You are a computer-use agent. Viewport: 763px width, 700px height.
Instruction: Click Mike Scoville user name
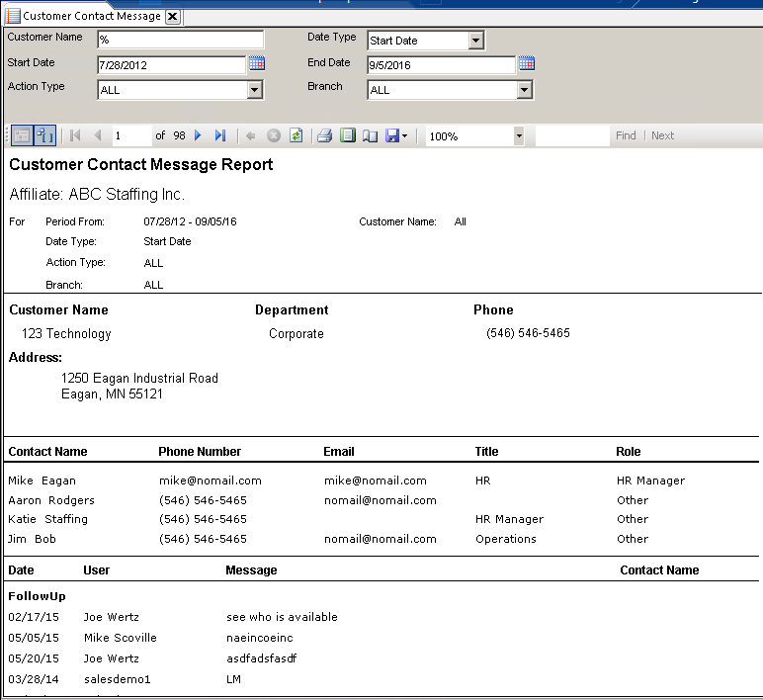click(121, 638)
